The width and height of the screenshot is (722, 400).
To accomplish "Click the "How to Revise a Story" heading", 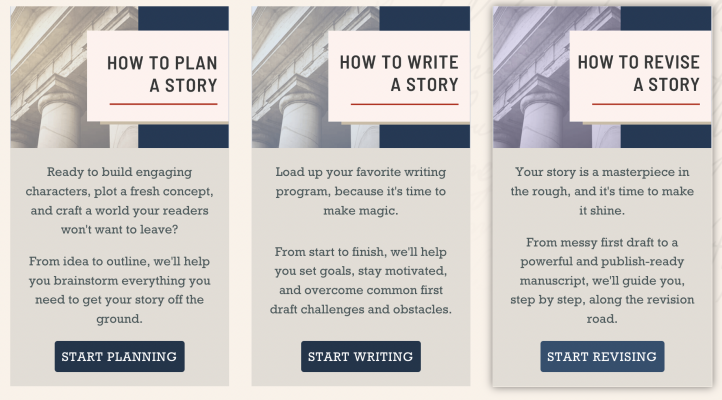I will (x=638, y=74).
